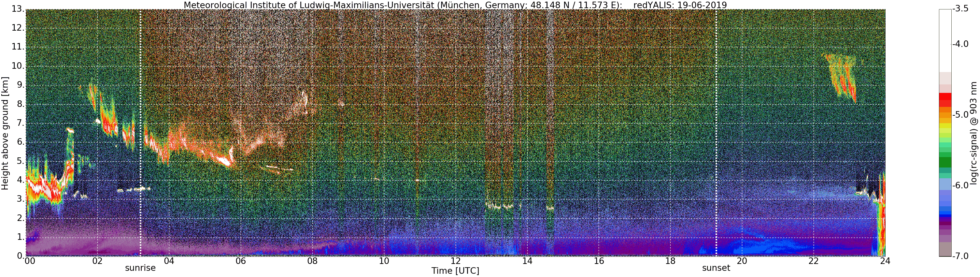
Task: Click the 'Time [UTC]' axis label
Action: (x=455, y=270)
